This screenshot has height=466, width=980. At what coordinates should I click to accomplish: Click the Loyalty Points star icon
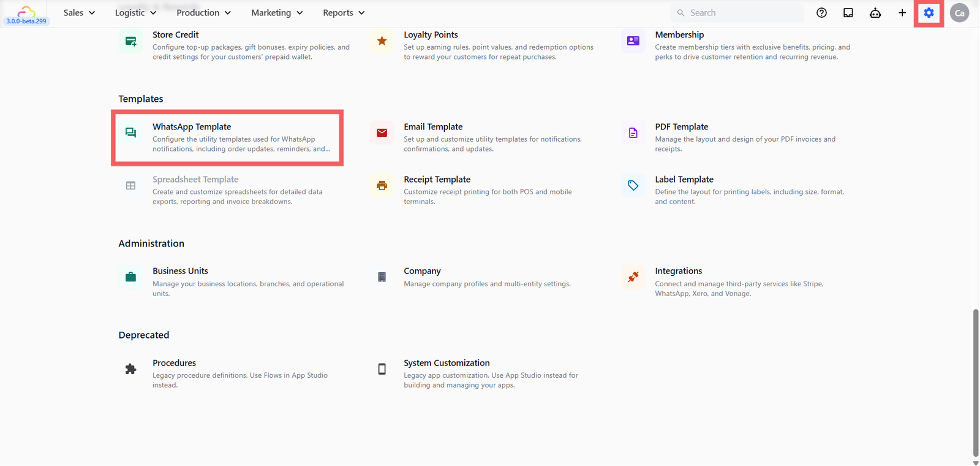(382, 41)
